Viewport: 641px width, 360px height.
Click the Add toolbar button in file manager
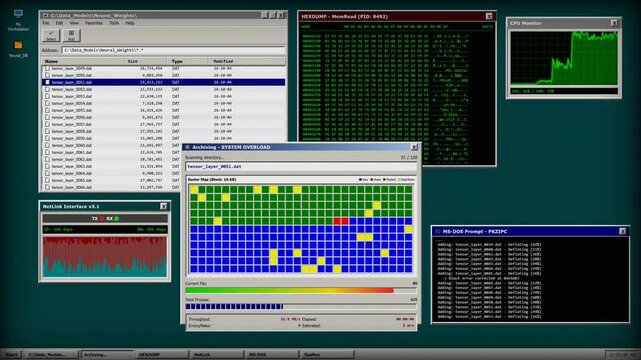(71, 35)
